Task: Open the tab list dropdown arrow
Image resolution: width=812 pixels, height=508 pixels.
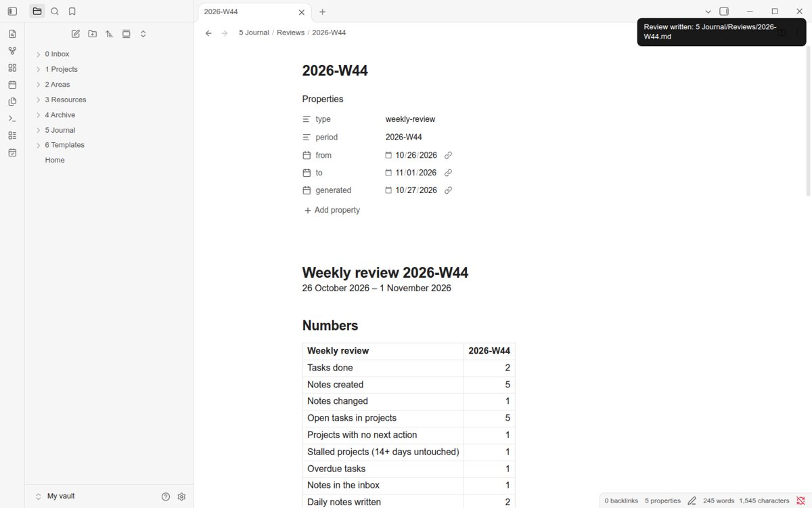Action: click(708, 12)
